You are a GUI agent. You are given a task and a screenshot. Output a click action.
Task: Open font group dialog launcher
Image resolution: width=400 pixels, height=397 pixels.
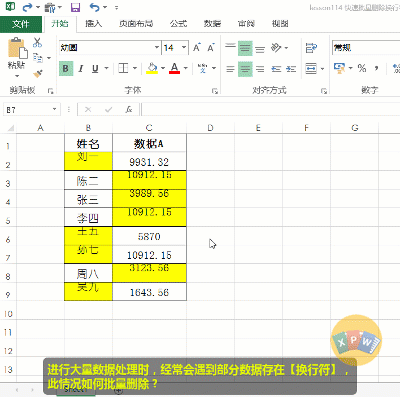tap(215, 91)
